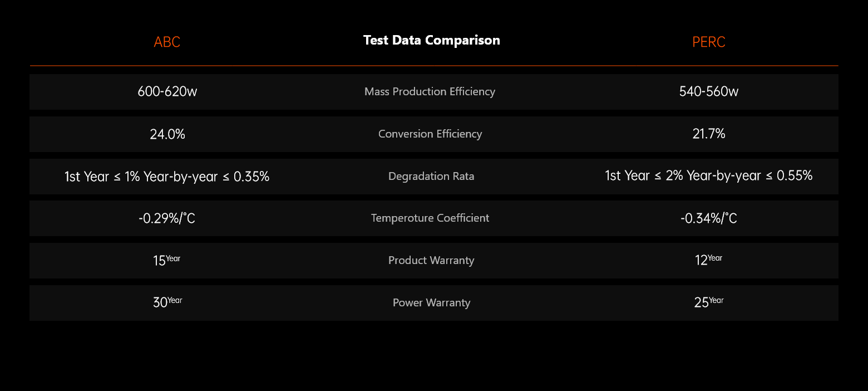Select the Conversion Efficiency row label
Image resolution: width=868 pixels, height=391 pixels.
[x=430, y=134]
